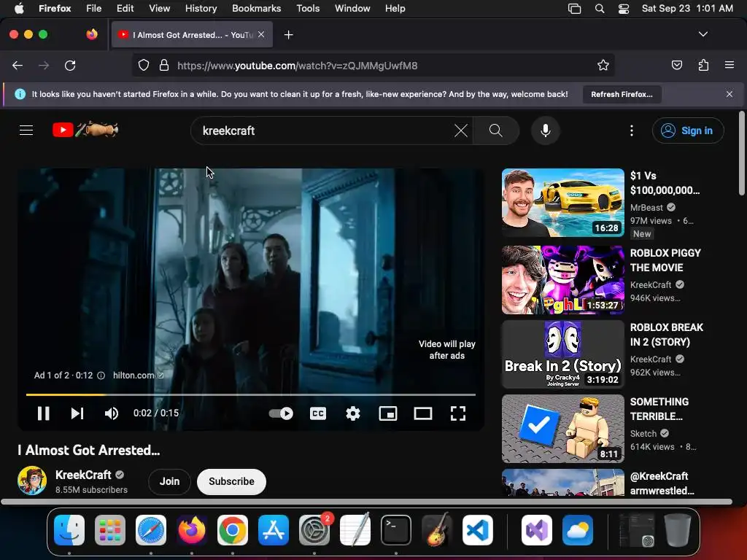747x560 pixels.
Task: Open Terminal from the dock
Action: (396, 530)
